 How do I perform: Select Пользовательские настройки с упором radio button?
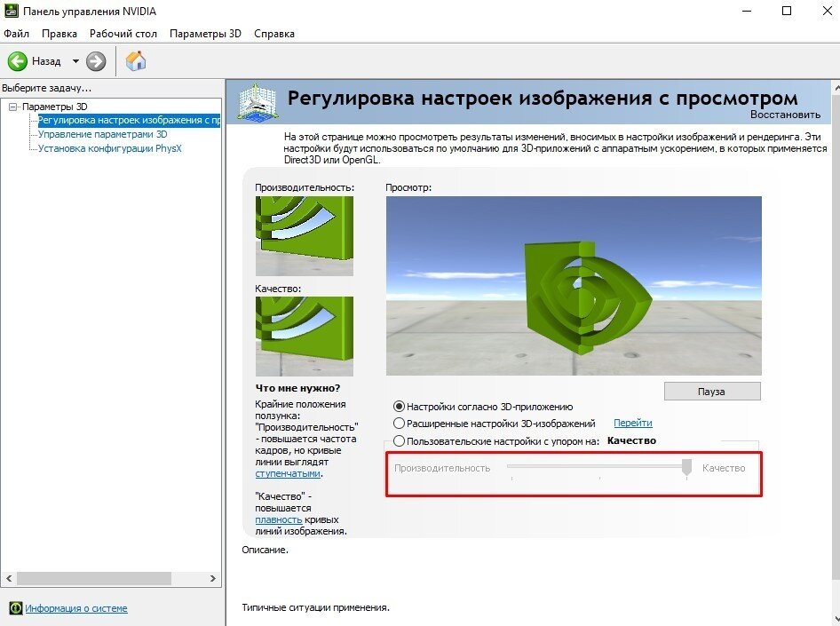399,440
